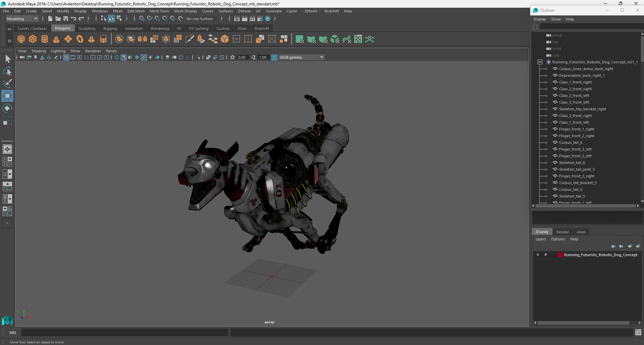644x345 pixels.
Task: Activate the Move tool
Action: (7, 96)
